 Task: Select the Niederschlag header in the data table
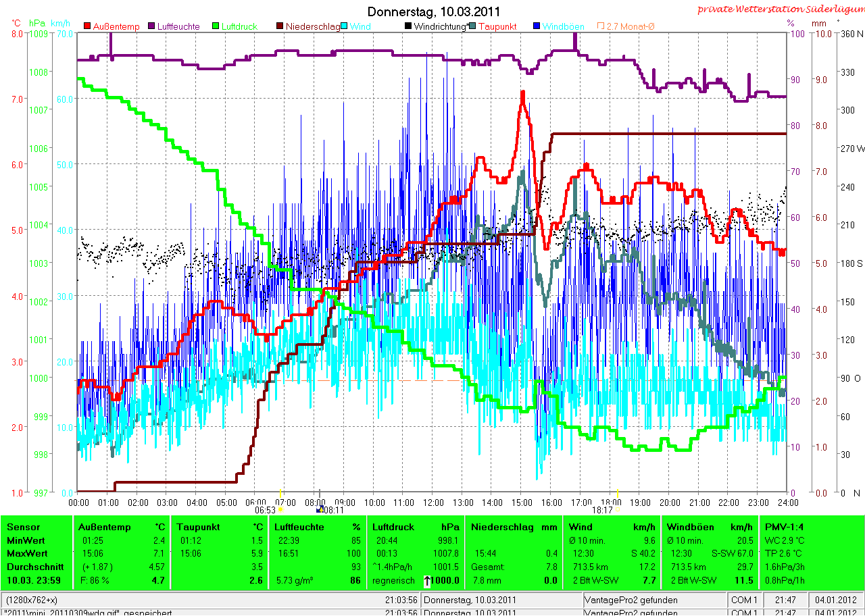pyautogui.click(x=503, y=527)
